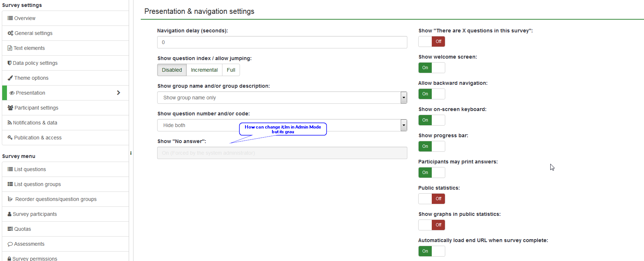Toggle the Show progress bar switch
644x261 pixels.
pos(431,146)
